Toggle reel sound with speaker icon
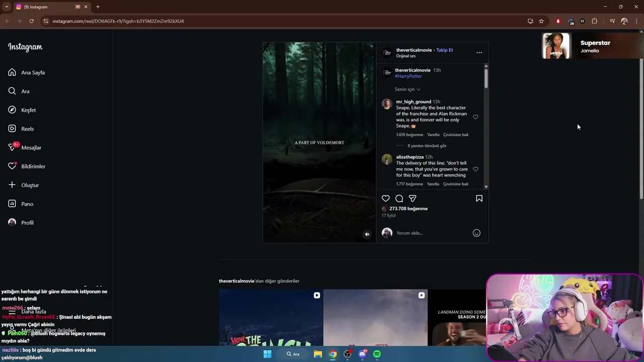 (367, 234)
